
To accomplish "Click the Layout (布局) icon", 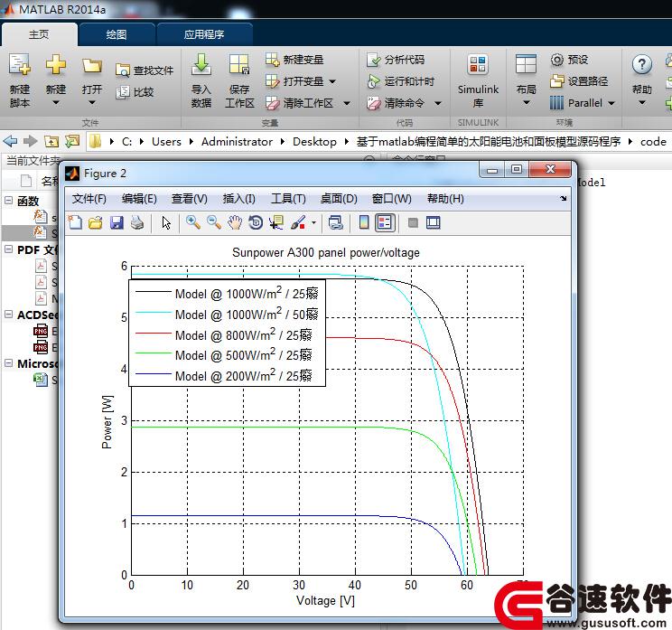I will point(526,65).
